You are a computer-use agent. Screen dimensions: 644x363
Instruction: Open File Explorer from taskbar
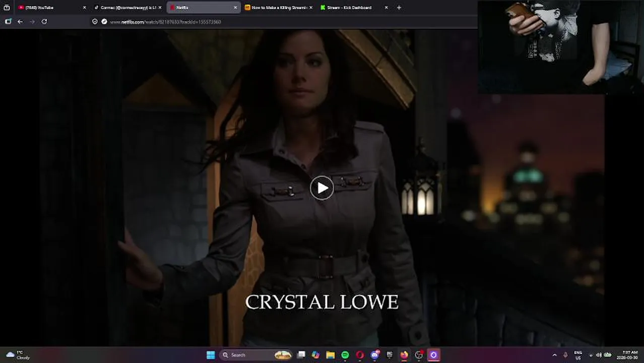(x=330, y=355)
